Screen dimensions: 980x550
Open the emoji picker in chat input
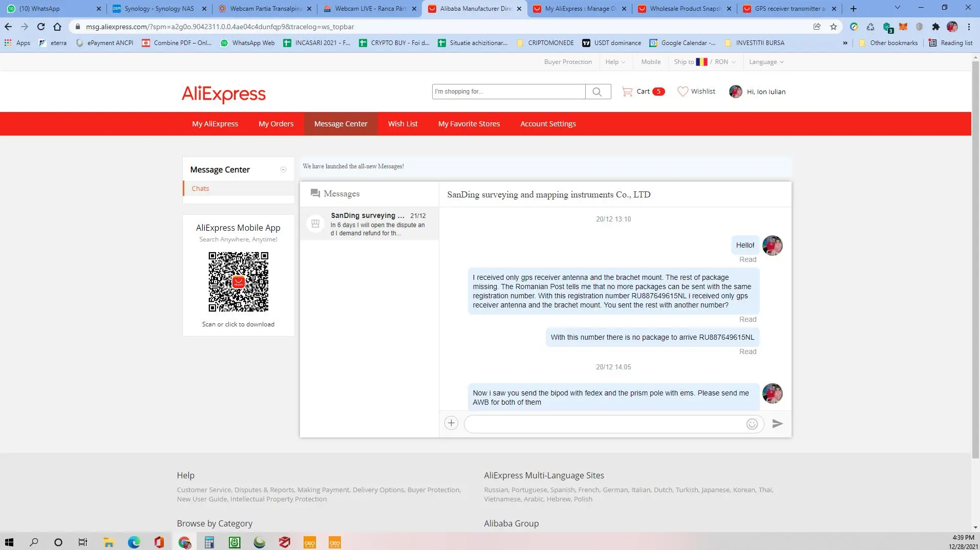point(752,424)
